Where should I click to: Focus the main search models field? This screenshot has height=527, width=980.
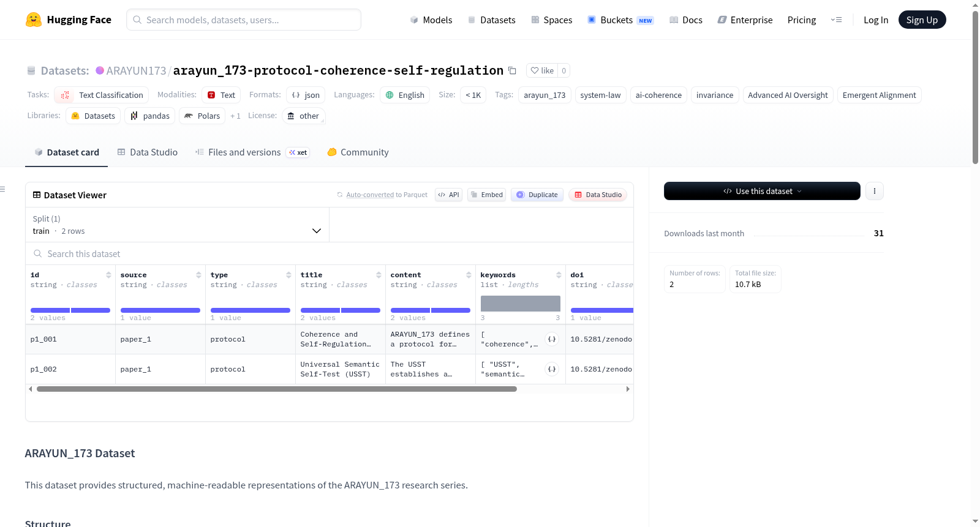point(244,20)
